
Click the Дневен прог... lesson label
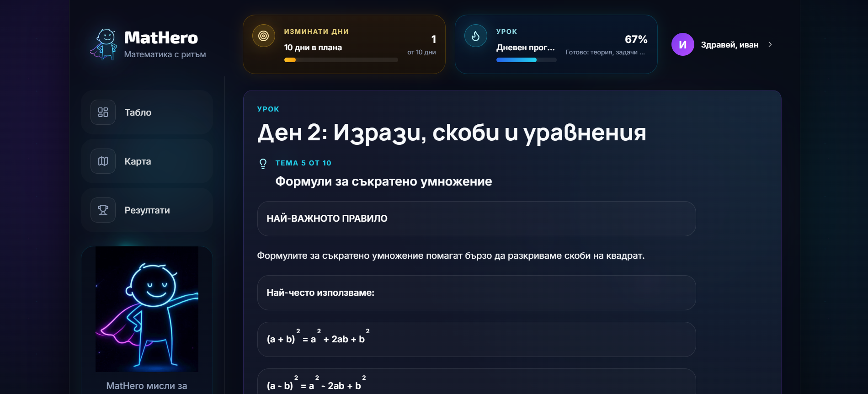(526, 48)
